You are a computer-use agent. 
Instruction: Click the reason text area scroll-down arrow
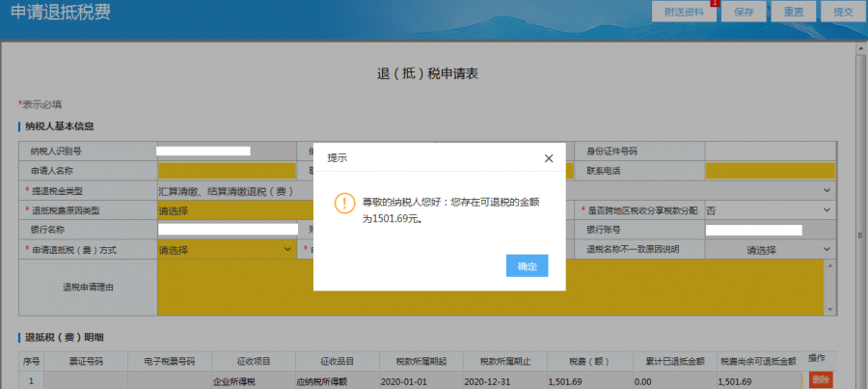click(829, 309)
